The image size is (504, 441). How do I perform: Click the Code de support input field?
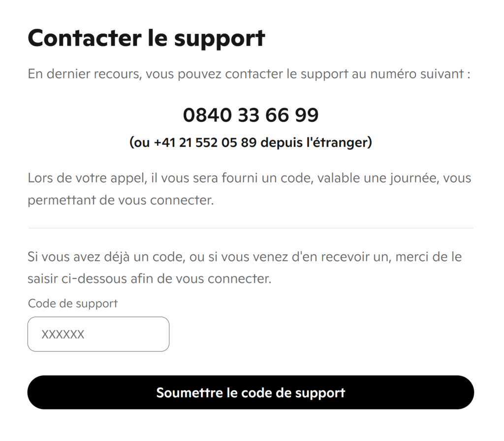coord(98,334)
